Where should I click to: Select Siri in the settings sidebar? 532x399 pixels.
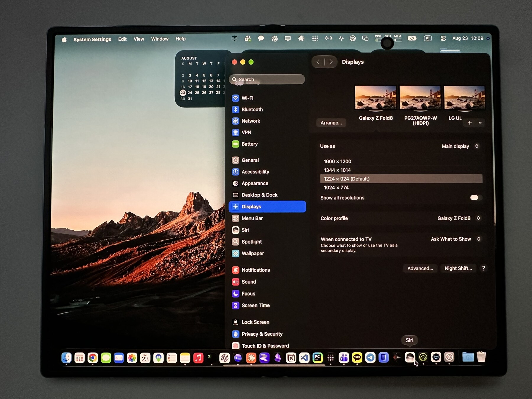point(267,230)
